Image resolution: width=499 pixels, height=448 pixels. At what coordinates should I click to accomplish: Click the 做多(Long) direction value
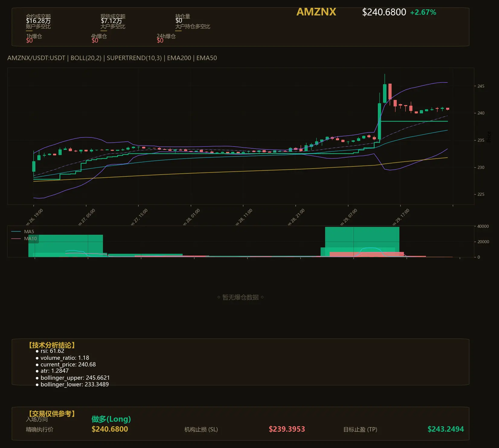[x=111, y=419]
